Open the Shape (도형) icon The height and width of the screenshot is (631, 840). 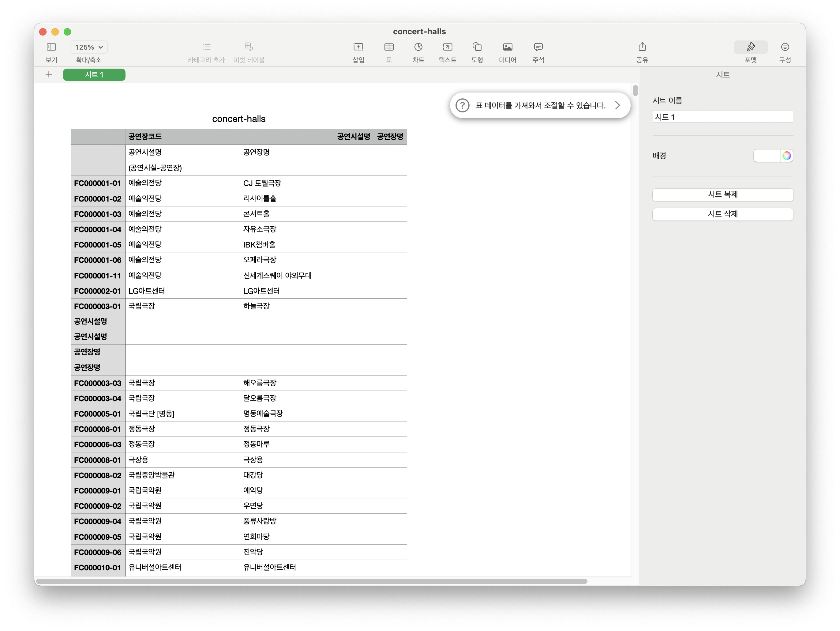pyautogui.click(x=477, y=47)
